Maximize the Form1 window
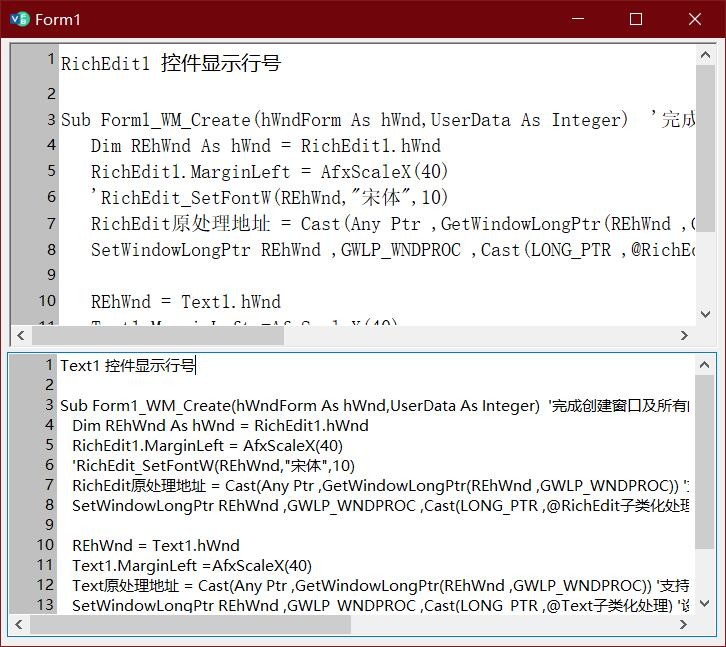 [x=636, y=19]
